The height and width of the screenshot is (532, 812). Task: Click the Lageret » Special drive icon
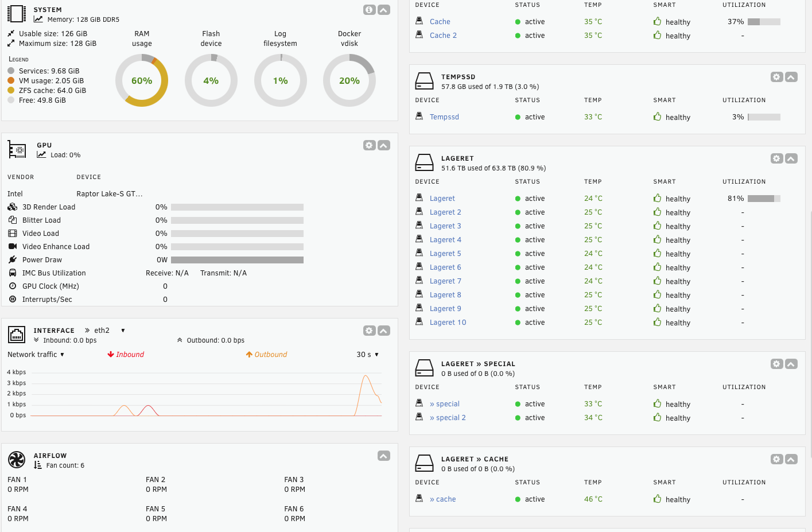pyautogui.click(x=425, y=368)
